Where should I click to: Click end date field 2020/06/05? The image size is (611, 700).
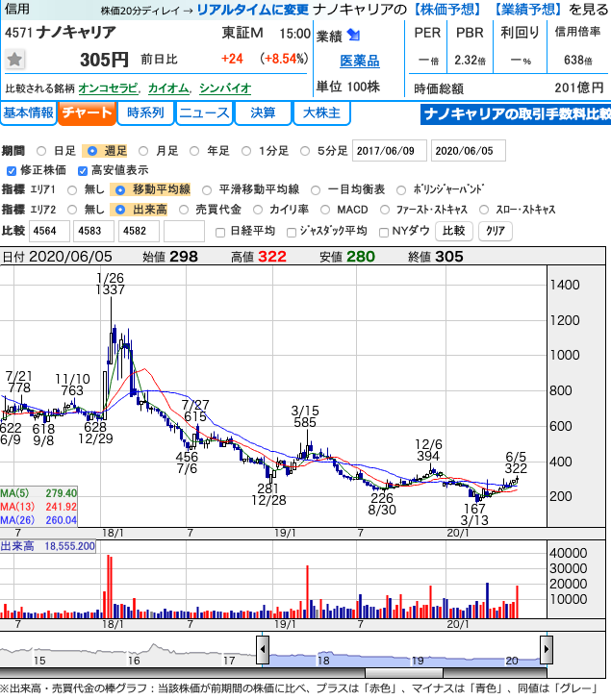tap(468, 150)
